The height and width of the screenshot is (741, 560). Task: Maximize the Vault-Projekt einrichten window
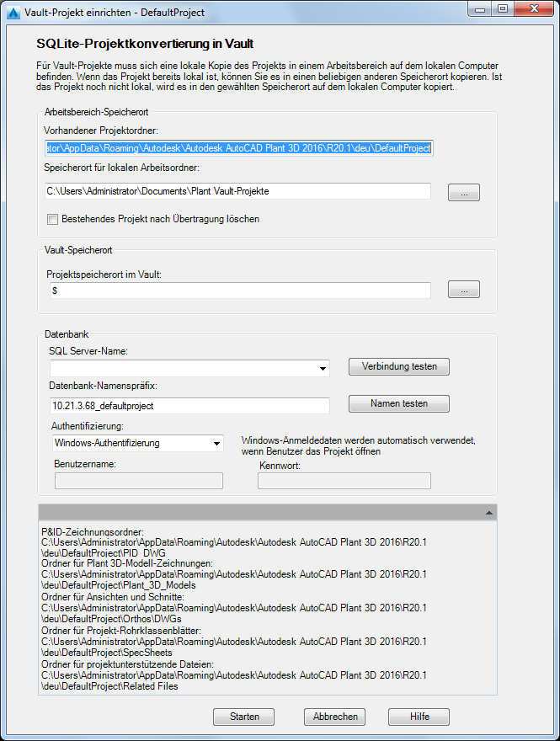point(503,9)
